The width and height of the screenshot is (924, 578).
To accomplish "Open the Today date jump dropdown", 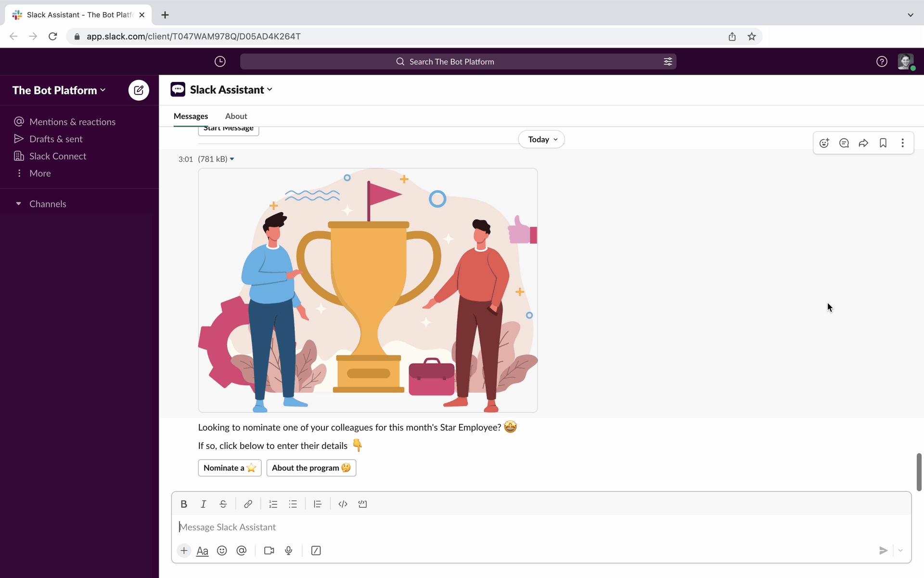I will (x=541, y=139).
